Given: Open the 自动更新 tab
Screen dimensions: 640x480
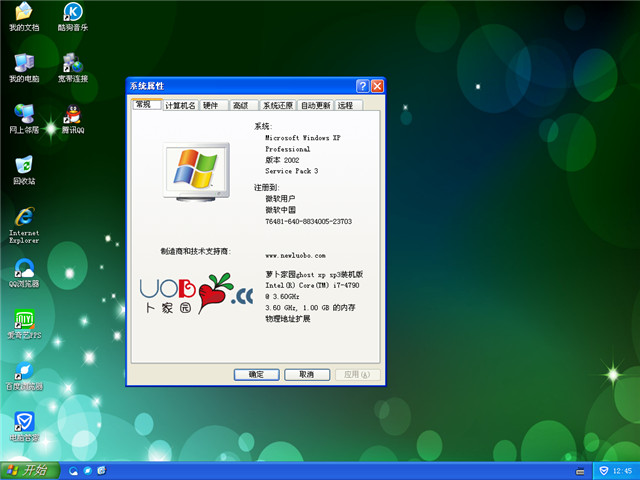Looking at the screenshot, I should 316,105.
